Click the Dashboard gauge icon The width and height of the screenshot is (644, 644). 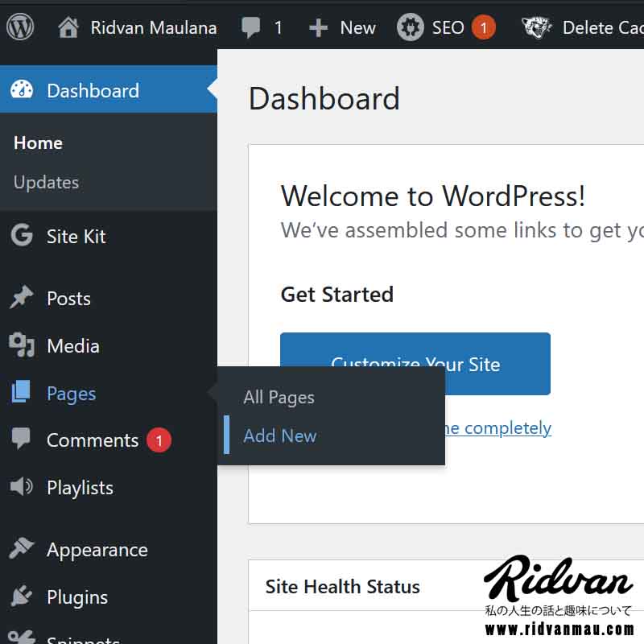coord(22,89)
